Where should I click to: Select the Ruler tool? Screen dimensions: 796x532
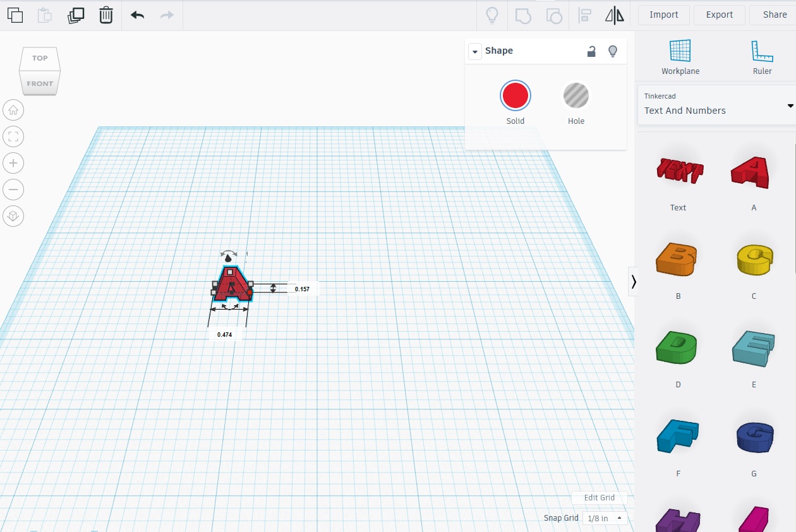click(763, 57)
